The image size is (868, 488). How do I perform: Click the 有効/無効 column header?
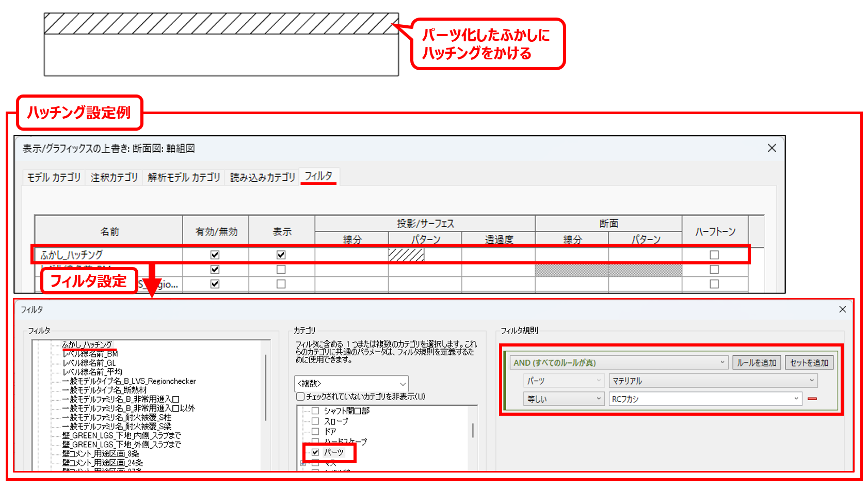pyautogui.click(x=216, y=232)
